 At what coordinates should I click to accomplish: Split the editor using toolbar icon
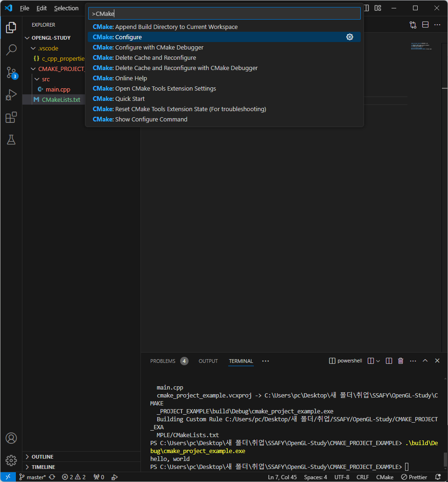tap(425, 25)
